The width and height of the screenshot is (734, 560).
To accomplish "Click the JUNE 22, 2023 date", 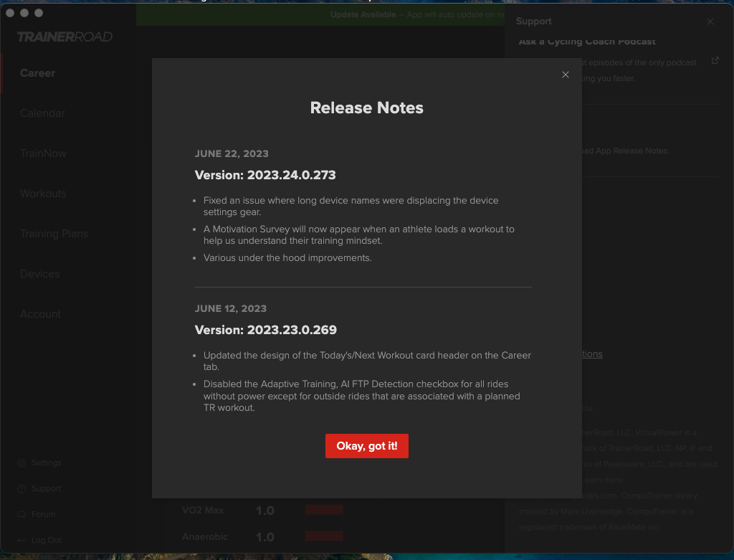I will [x=232, y=153].
